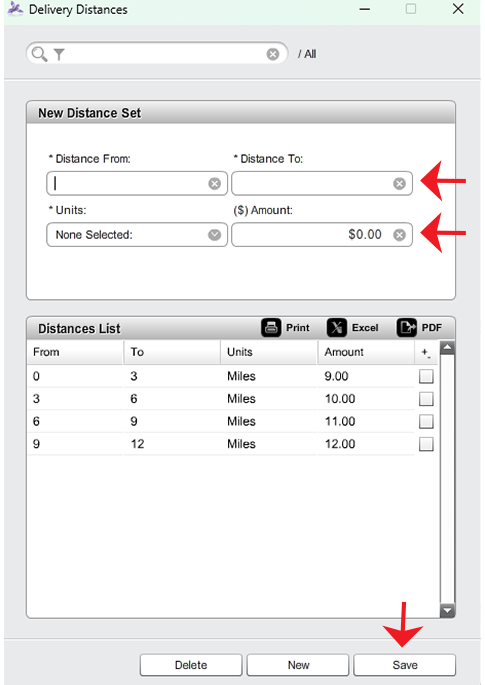Screen dimensions: 485x685
Task: Click the PDF label
Action: coord(432,328)
